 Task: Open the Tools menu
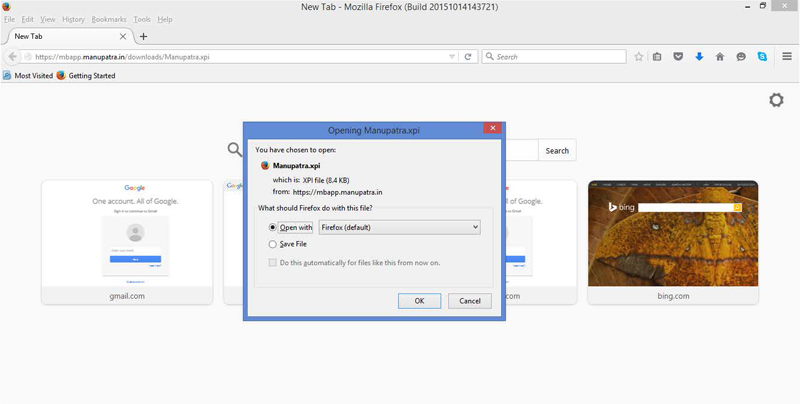[x=142, y=19]
